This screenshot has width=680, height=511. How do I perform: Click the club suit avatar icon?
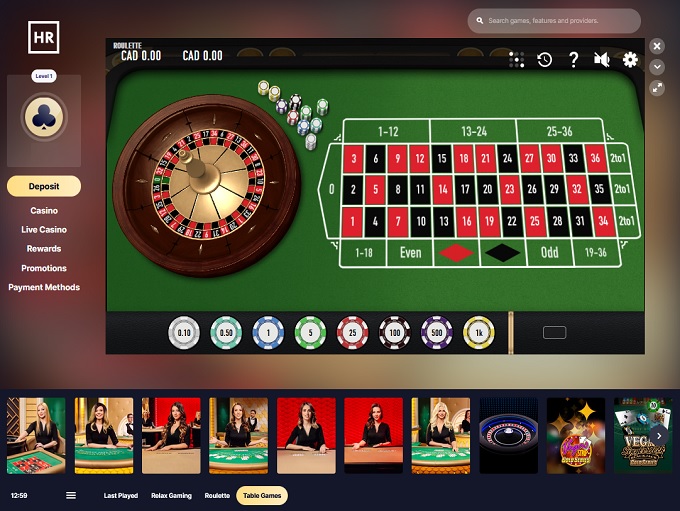click(44, 117)
